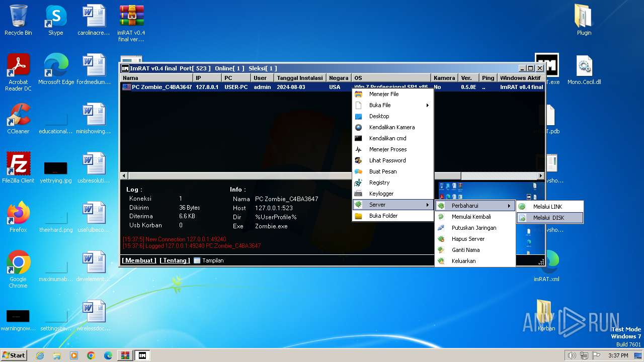Open CCleaner desktop shortcut
The image size is (644, 362).
(18, 119)
